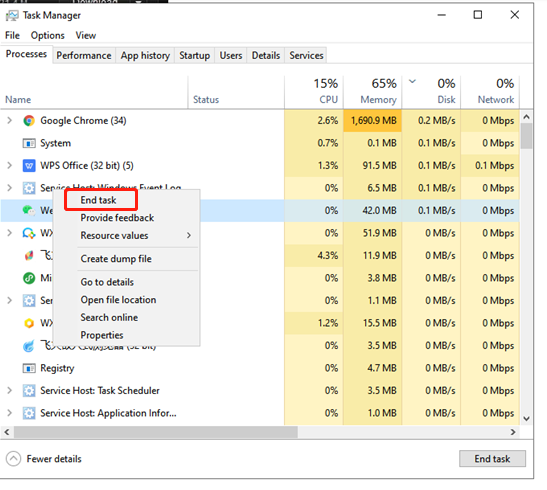Choose End task from context menu
The image size is (547, 490).
pos(98,200)
